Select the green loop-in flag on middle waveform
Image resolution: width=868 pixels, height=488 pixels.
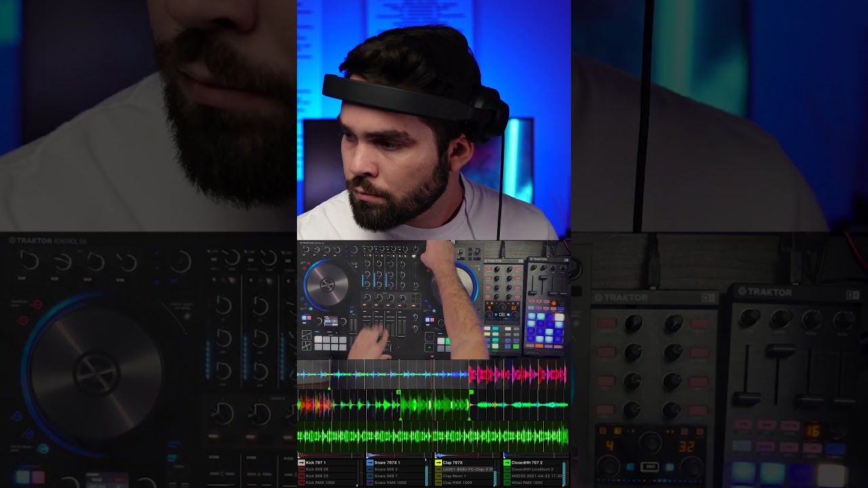[399, 392]
